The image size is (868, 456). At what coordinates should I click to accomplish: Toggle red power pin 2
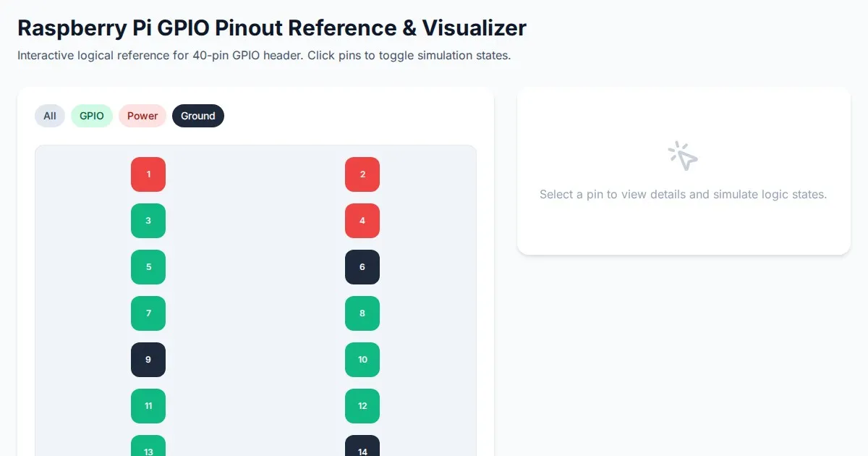[362, 174]
